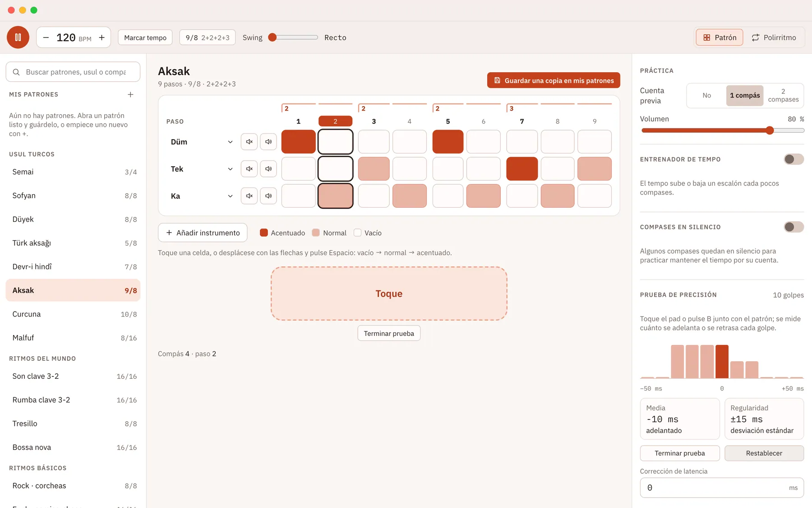This screenshot has height=508, width=812.
Task: Select the Curcuna 10/8 pattern
Action: [x=73, y=314]
